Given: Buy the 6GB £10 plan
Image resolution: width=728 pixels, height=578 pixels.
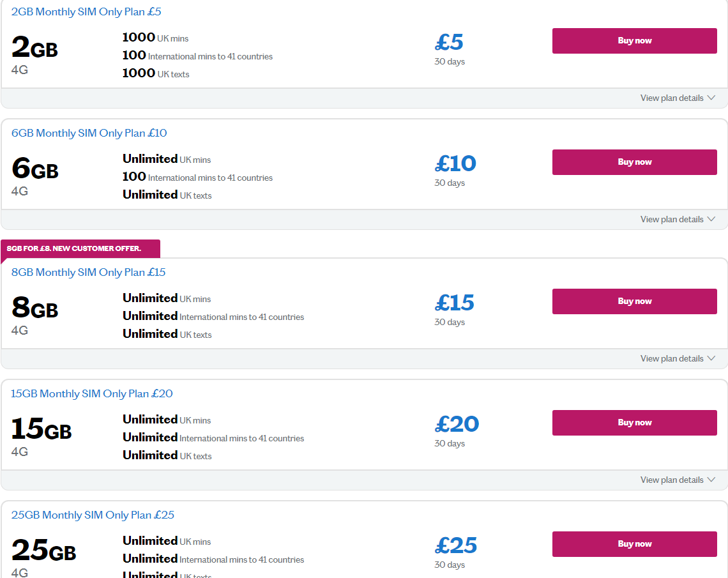Looking at the screenshot, I should pyautogui.click(x=634, y=162).
